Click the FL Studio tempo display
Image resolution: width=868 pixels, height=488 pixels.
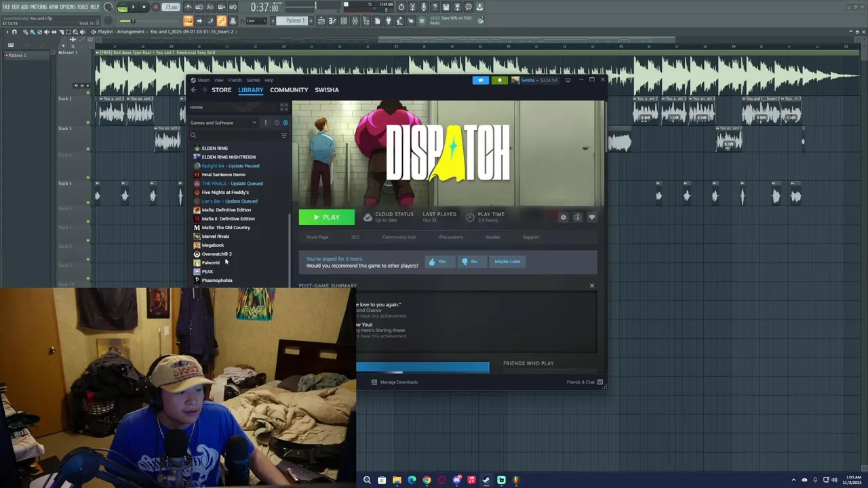pyautogui.click(x=171, y=7)
